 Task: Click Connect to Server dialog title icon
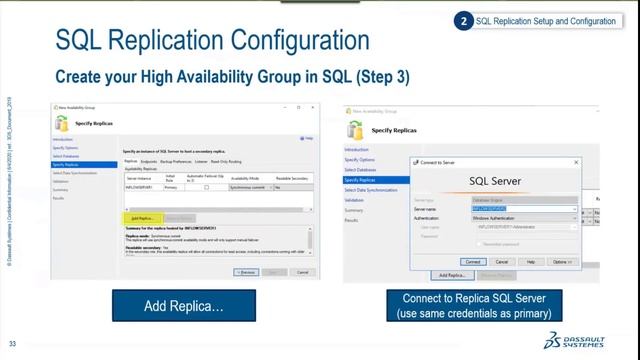click(x=416, y=162)
